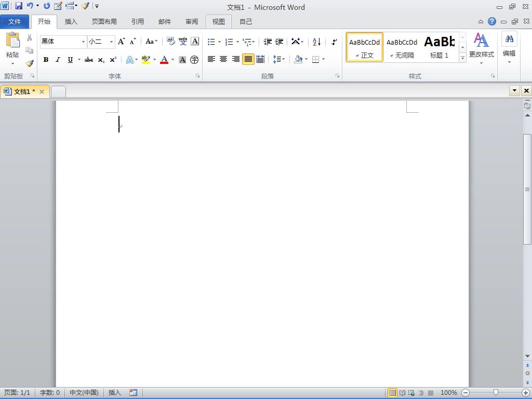The height and width of the screenshot is (399, 532).
Task: Apply character border with the boxed A icon
Action: (195, 42)
